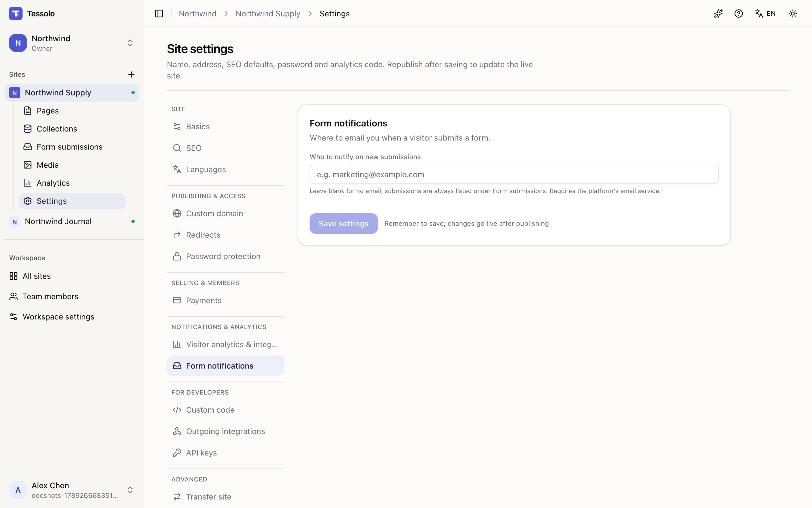Select the Northwind Journal site
This screenshot has height=508, width=812.
coord(72,222)
